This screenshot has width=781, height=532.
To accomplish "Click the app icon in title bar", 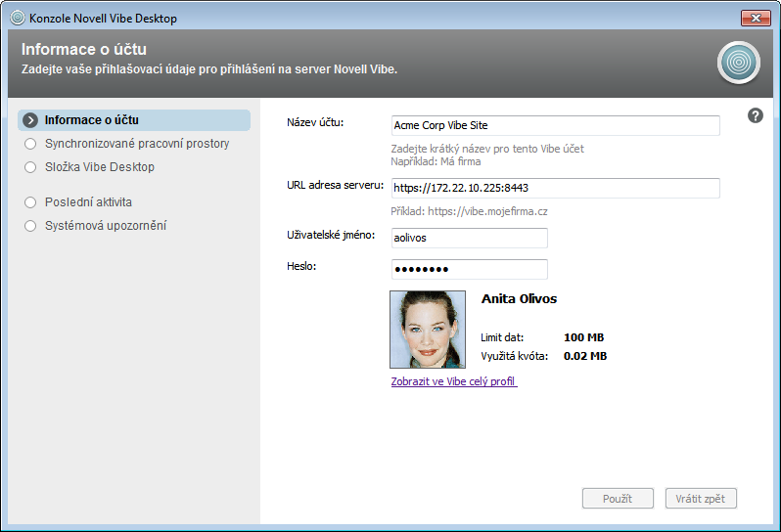I will [17, 18].
